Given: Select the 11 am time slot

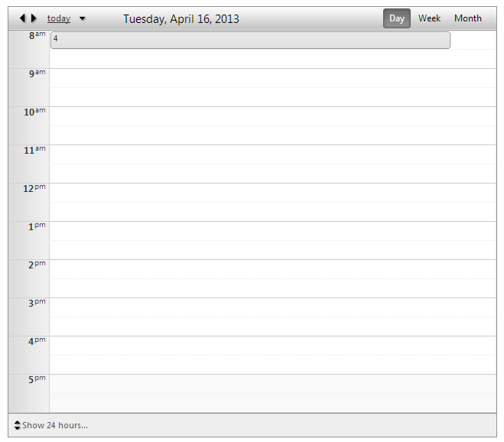Looking at the screenshot, I should point(272,154).
